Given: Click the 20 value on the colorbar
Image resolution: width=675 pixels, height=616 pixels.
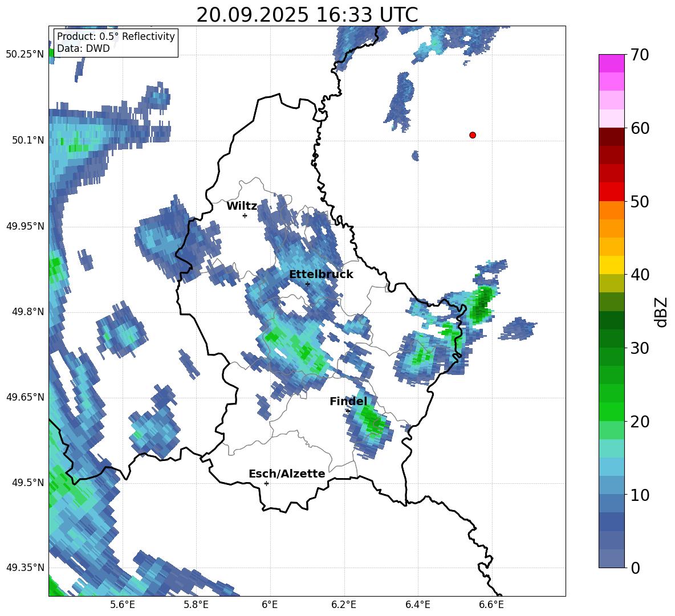Looking at the screenshot, I should coord(640,422).
